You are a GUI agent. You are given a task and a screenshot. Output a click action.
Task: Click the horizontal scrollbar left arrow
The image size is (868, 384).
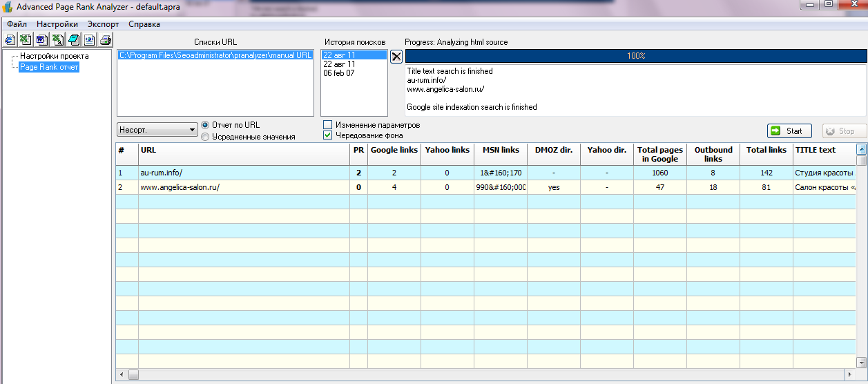point(122,374)
